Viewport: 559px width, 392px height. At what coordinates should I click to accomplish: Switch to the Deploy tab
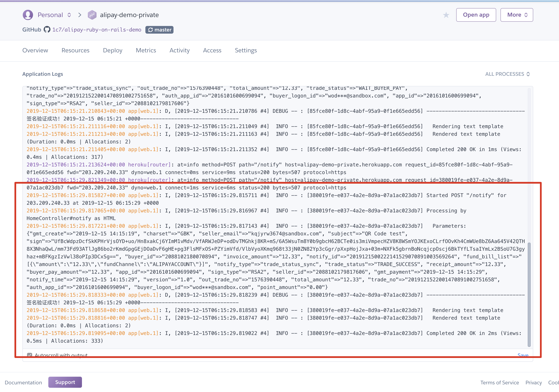pos(112,50)
